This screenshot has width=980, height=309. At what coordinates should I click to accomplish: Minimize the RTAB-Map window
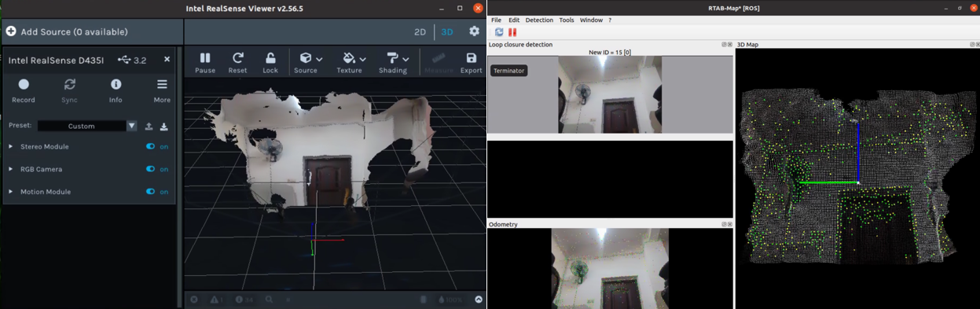tap(947, 8)
